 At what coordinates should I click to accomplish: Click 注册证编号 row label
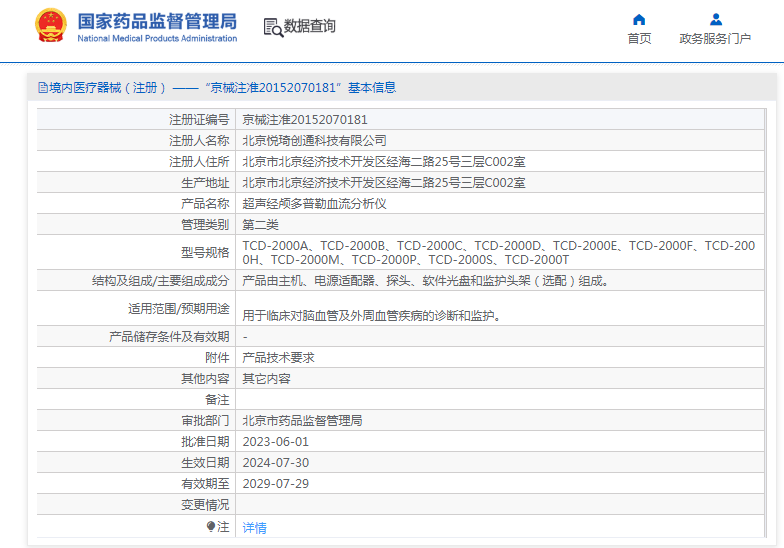pos(198,120)
